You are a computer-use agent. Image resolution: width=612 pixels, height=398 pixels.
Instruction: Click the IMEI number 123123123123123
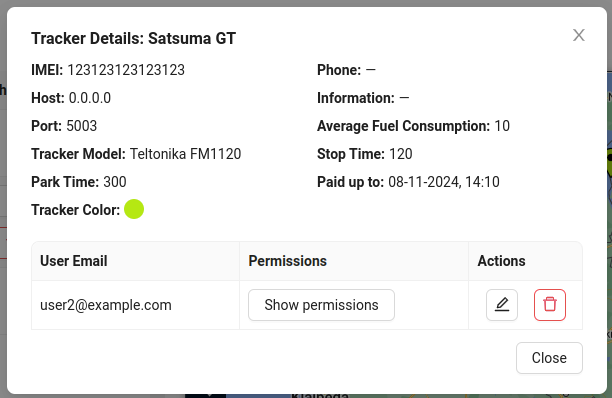126,70
